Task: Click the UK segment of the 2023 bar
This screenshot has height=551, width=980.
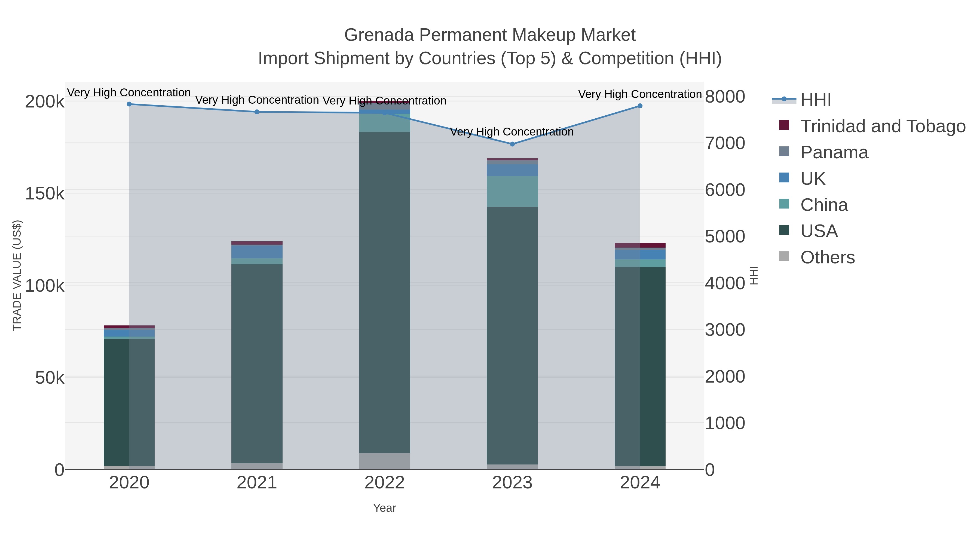Action: 512,170
